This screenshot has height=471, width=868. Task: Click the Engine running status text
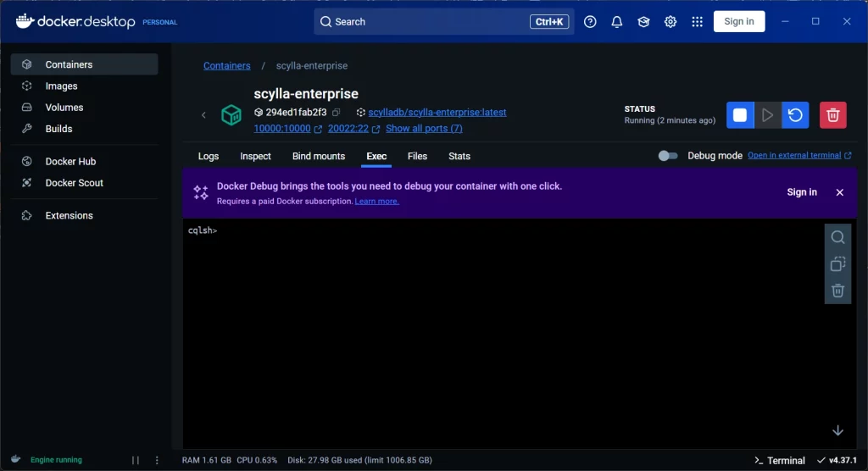(x=56, y=460)
